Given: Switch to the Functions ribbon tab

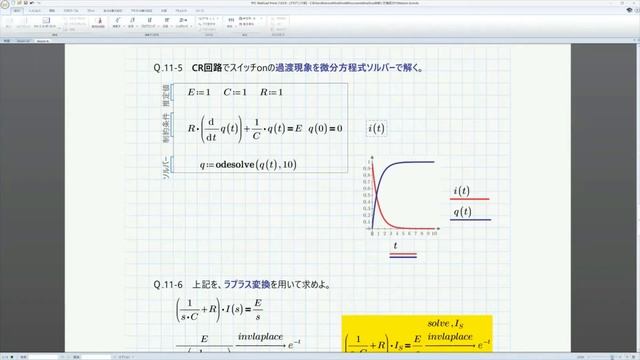Looking at the screenshot, I should tap(52, 11).
